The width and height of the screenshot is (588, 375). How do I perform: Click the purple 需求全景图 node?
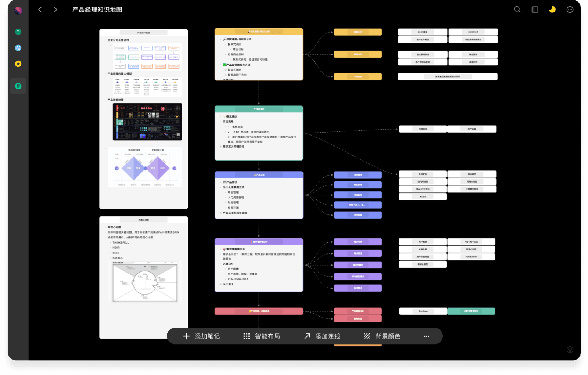(358, 265)
